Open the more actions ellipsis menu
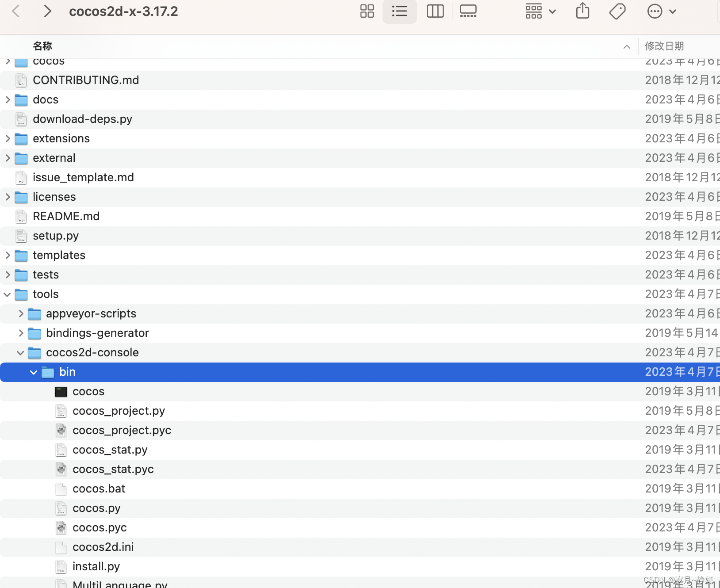Screen dimensions: 720x588 click(662, 11)
